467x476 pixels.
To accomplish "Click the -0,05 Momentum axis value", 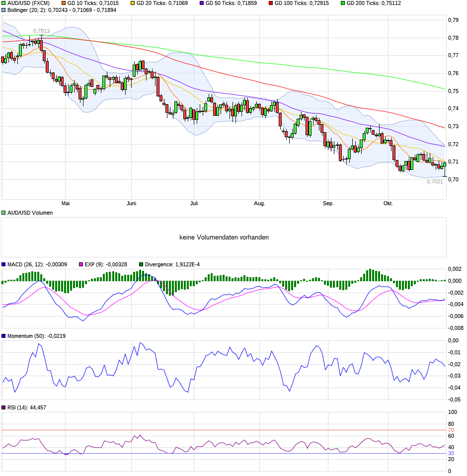I will [x=454, y=400].
